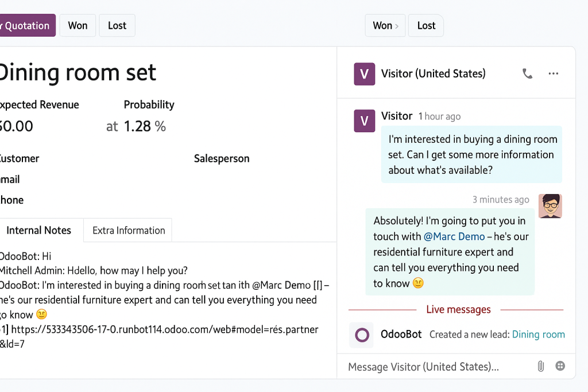588x392 pixels.
Task: Click the expected revenue amount value
Action: (16, 126)
